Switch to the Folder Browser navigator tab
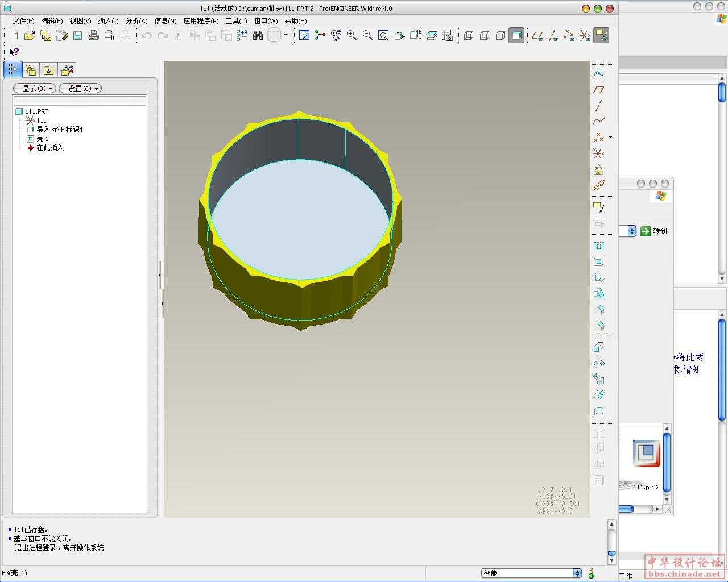Image resolution: width=728 pixels, height=582 pixels. (x=31, y=70)
